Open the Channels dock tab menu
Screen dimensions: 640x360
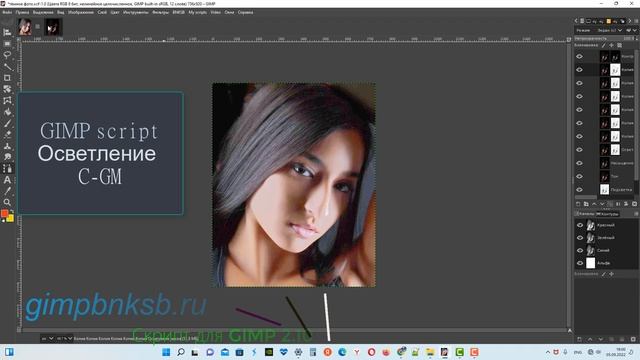pyautogui.click(x=636, y=214)
